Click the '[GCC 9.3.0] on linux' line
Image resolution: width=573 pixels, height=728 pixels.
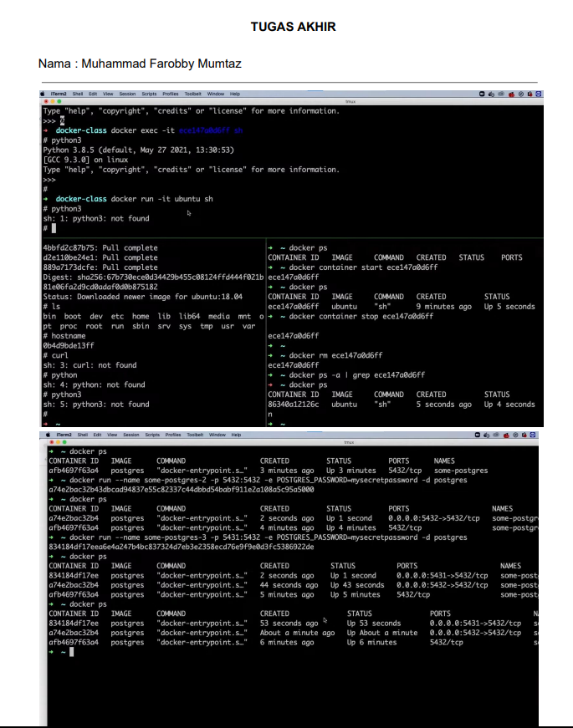coord(85,160)
